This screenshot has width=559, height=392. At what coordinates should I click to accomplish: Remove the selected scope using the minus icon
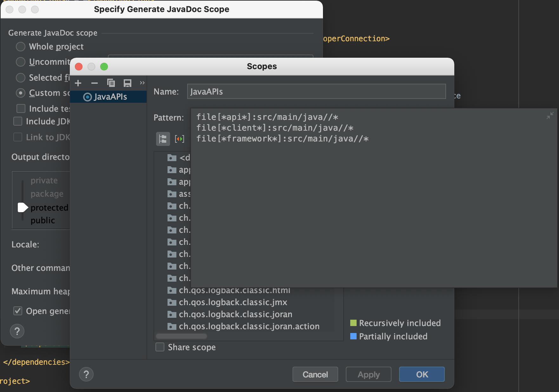[94, 83]
